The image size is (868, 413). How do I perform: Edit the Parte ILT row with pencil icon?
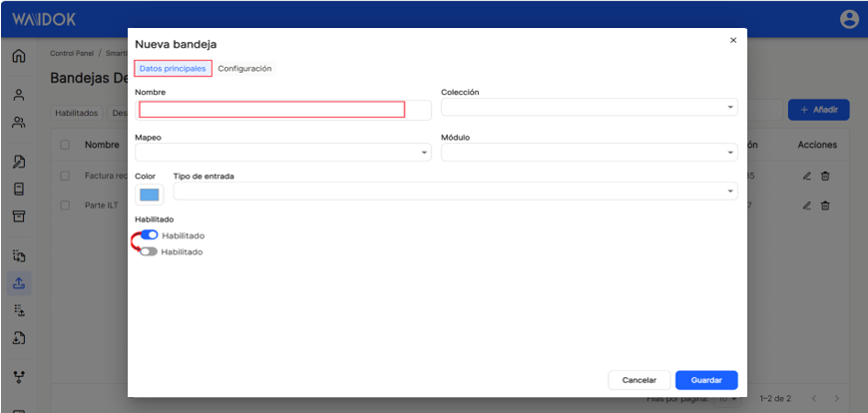[x=806, y=206]
